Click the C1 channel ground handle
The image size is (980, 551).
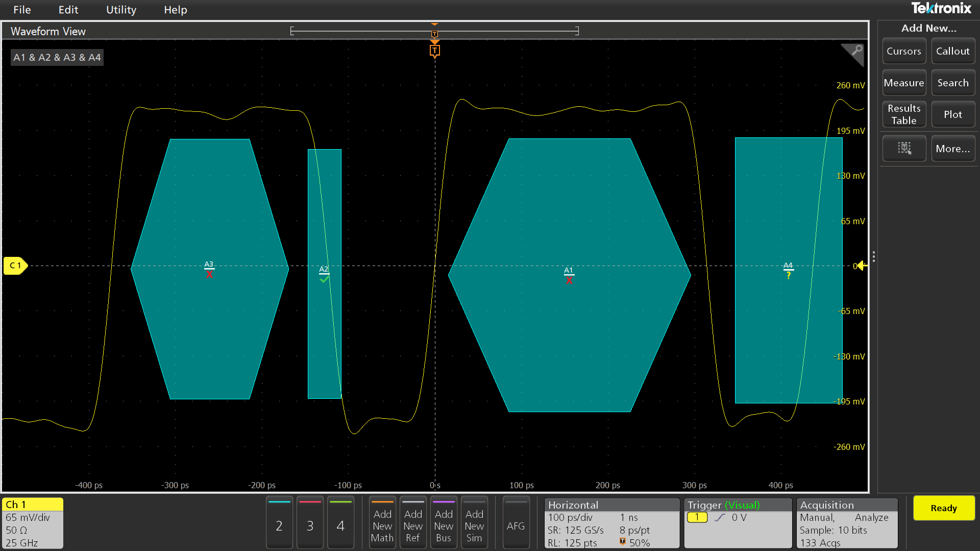point(15,266)
